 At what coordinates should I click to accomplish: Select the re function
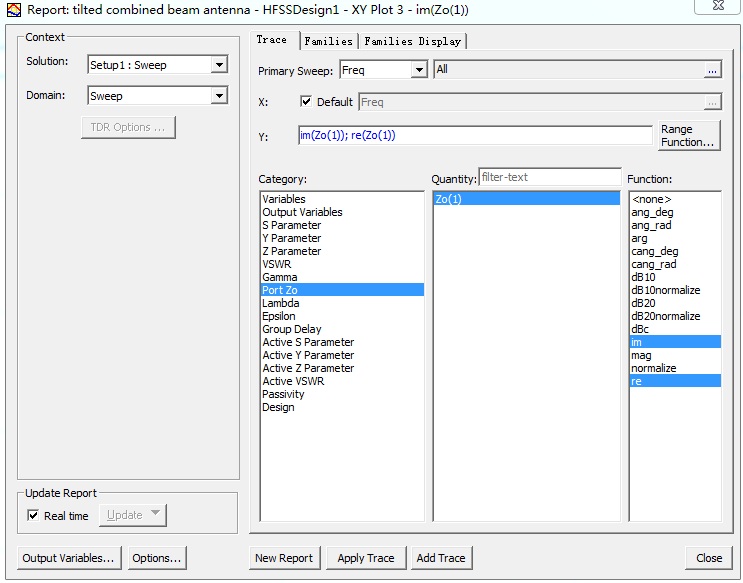pos(675,381)
